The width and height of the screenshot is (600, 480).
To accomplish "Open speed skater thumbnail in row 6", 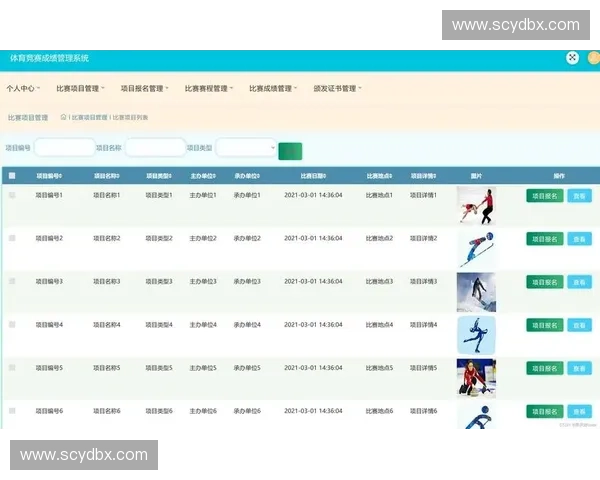I will pyautogui.click(x=476, y=416).
